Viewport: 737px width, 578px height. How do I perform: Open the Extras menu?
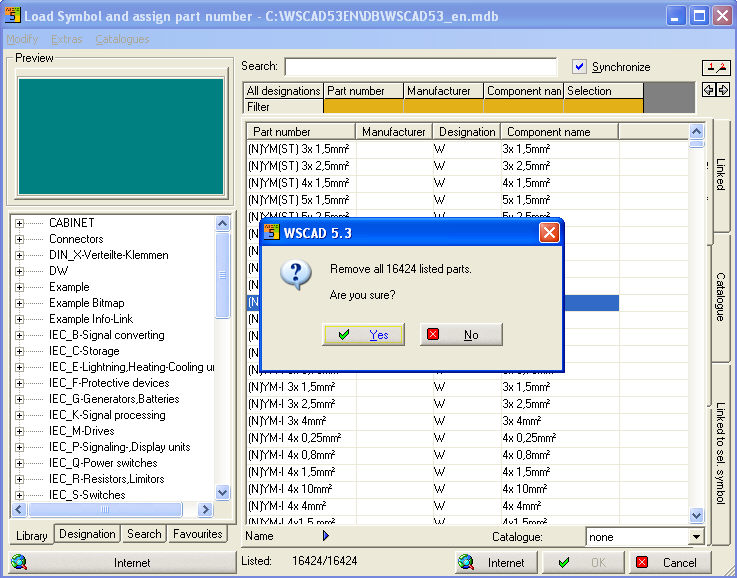pos(66,39)
